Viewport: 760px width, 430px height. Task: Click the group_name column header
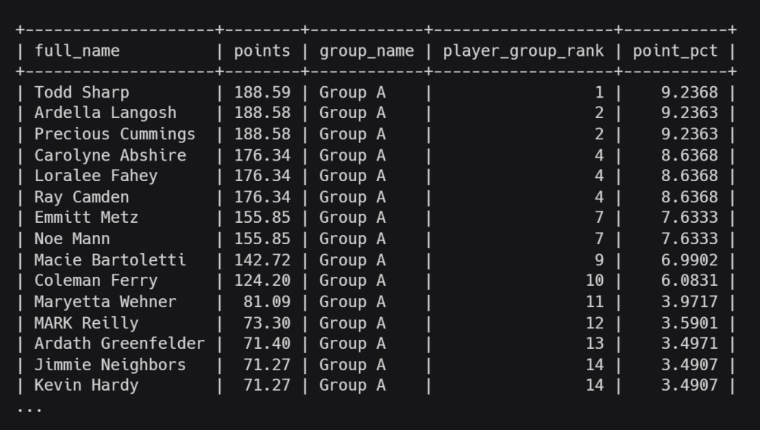pyautogui.click(x=366, y=51)
